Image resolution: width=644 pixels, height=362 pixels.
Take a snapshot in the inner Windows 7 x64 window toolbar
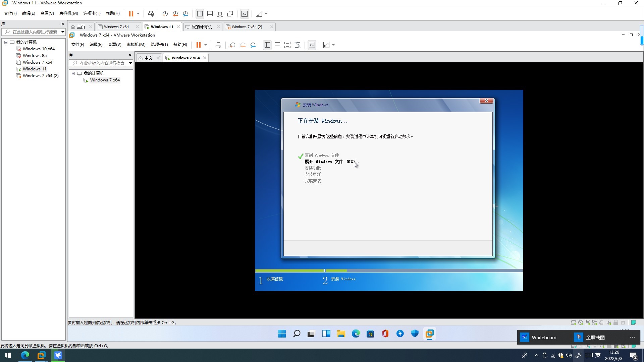pos(233,45)
